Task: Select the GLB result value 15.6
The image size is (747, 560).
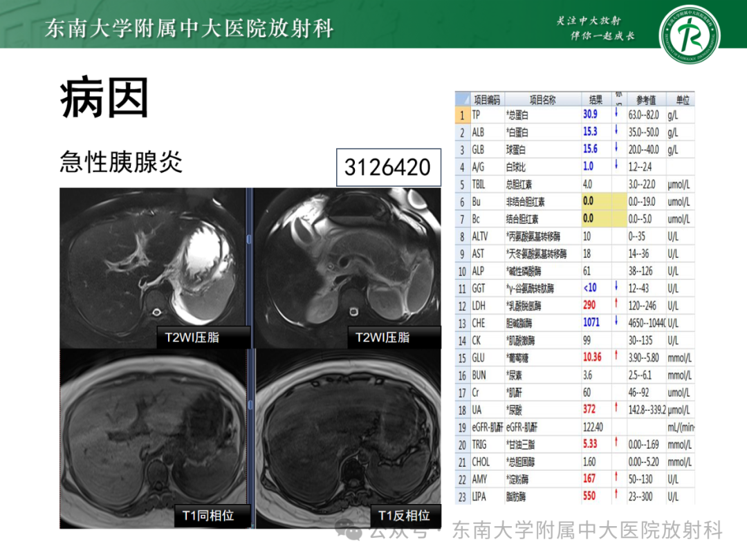Action: coord(590,149)
